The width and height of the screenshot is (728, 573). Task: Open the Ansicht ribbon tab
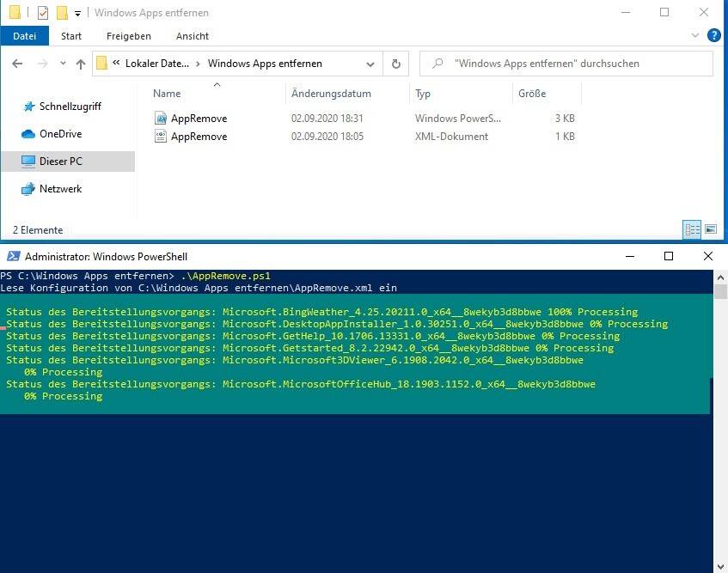coord(193,36)
